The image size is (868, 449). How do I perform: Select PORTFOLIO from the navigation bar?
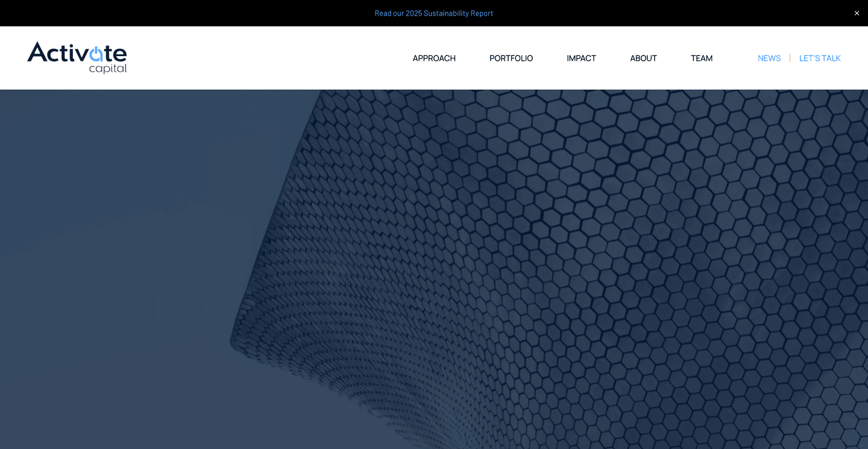[x=511, y=58]
